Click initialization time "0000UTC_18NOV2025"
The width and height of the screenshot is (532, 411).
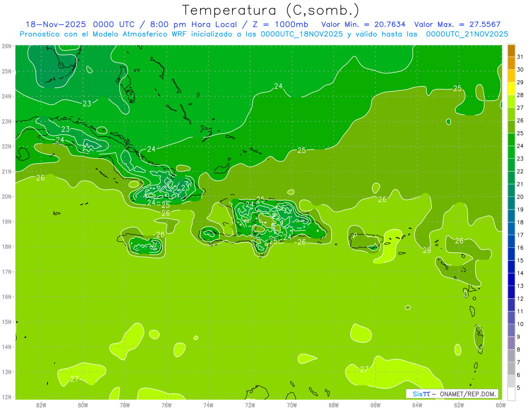pos(302,34)
